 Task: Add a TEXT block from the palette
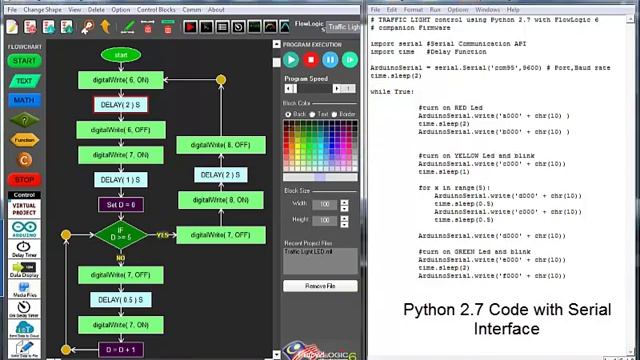click(24, 81)
